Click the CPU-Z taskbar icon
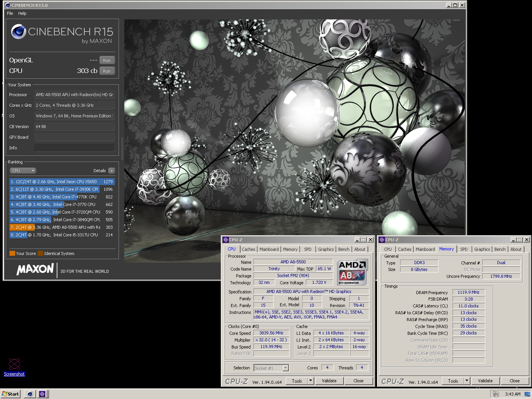This screenshot has height=399, width=532. tap(42, 394)
